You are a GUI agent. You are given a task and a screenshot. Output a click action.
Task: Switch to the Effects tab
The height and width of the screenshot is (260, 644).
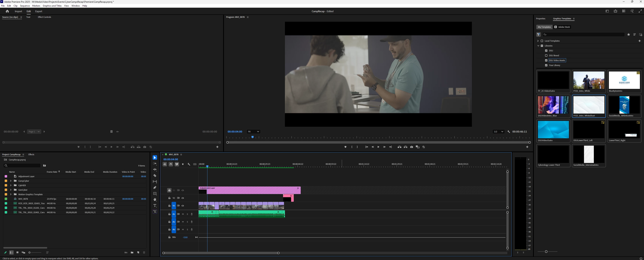(x=31, y=154)
